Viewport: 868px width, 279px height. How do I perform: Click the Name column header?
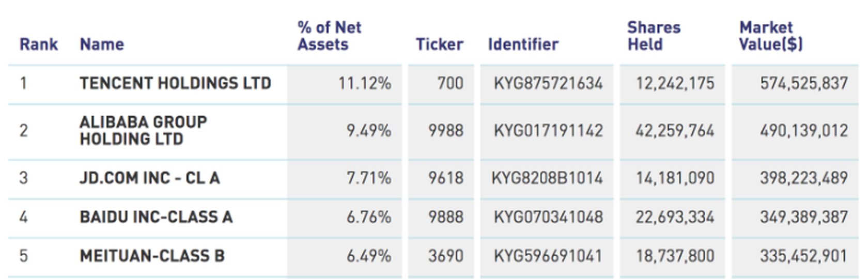coord(102,44)
